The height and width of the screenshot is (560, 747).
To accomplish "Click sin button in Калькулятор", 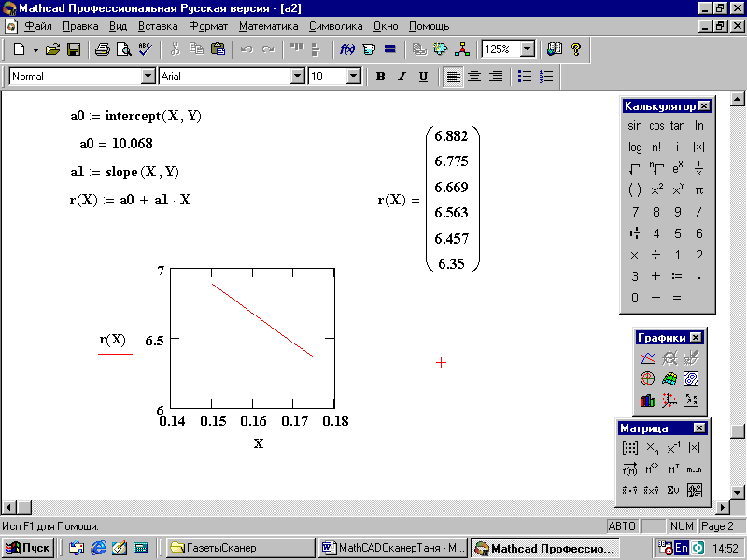I will tap(635, 126).
